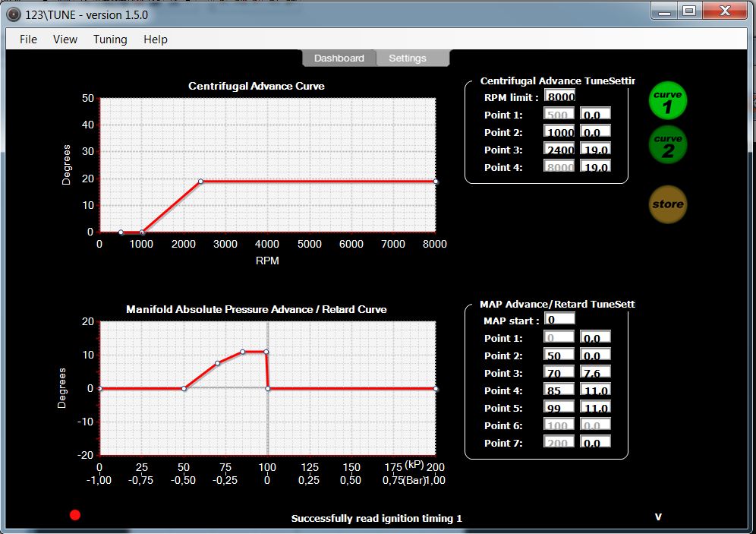Select the green curve 1 button

pyautogui.click(x=668, y=102)
